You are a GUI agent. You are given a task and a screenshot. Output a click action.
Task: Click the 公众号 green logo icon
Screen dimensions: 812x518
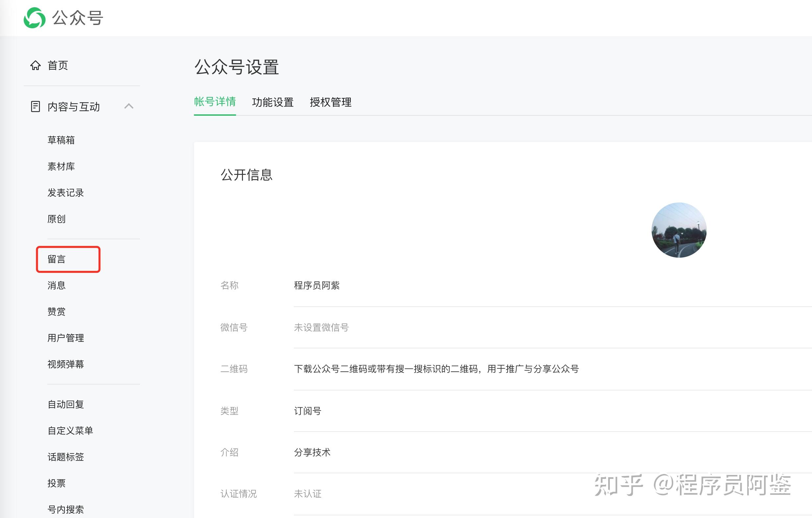35,18
